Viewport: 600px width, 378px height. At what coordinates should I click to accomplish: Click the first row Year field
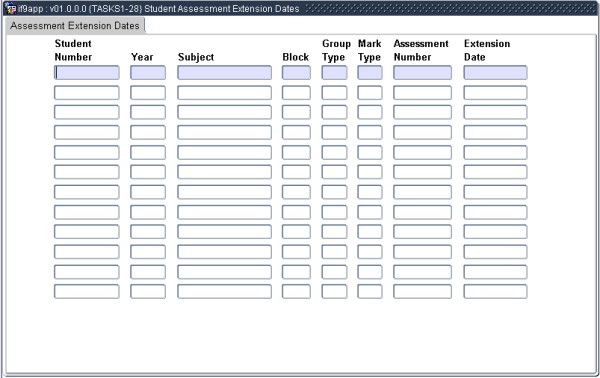[148, 72]
